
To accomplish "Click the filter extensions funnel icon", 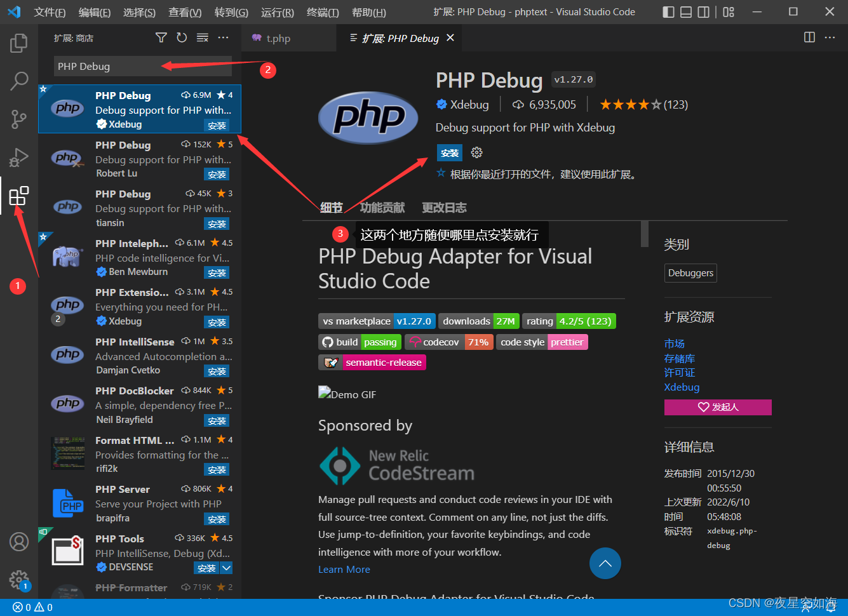I will (x=161, y=38).
